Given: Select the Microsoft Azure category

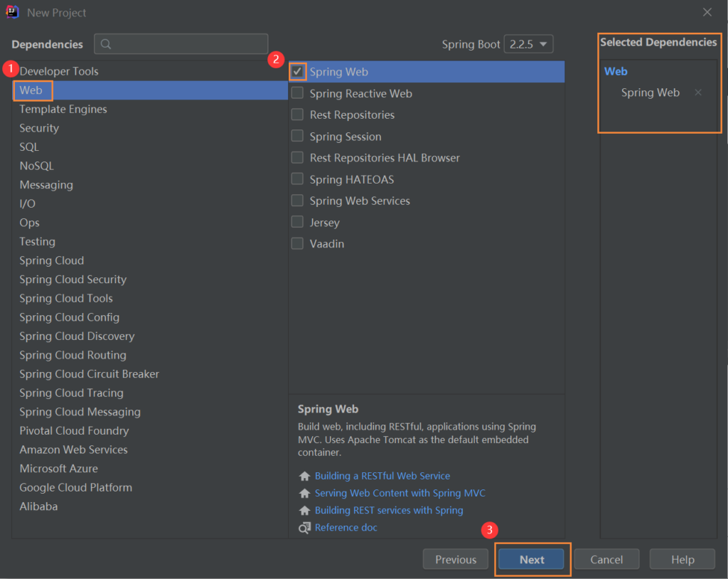Looking at the screenshot, I should [150, 469].
